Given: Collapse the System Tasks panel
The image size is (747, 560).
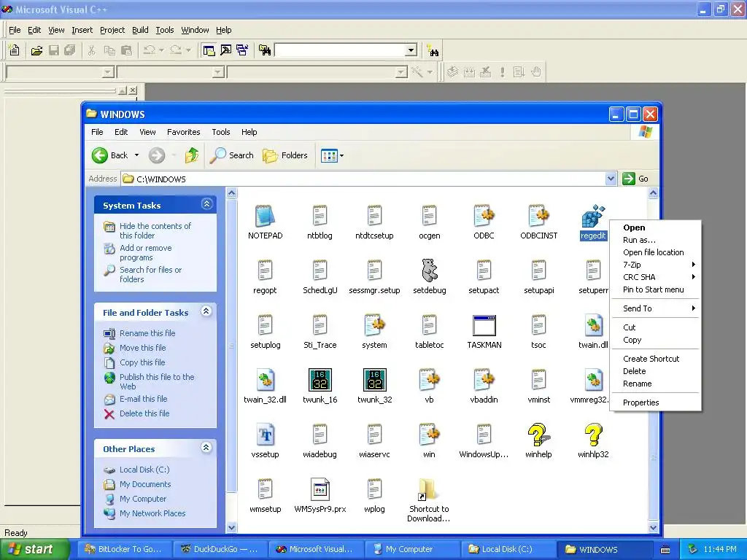Looking at the screenshot, I should coord(206,204).
